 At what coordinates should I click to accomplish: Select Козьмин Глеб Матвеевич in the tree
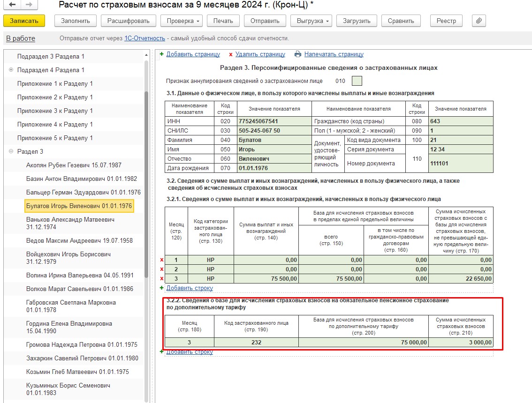[x=78, y=372]
